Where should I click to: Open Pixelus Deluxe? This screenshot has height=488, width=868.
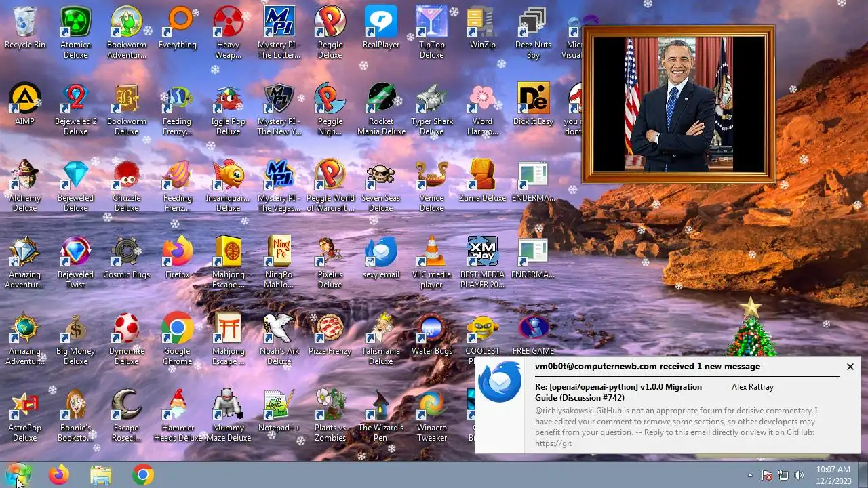(x=330, y=262)
